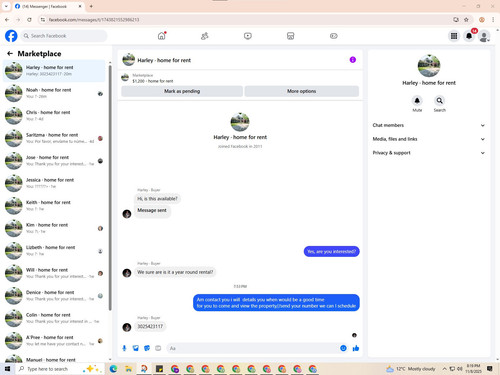Open Colin - home for rent chat
This screenshot has height=375, width=500.
pyautogui.click(x=54, y=318)
